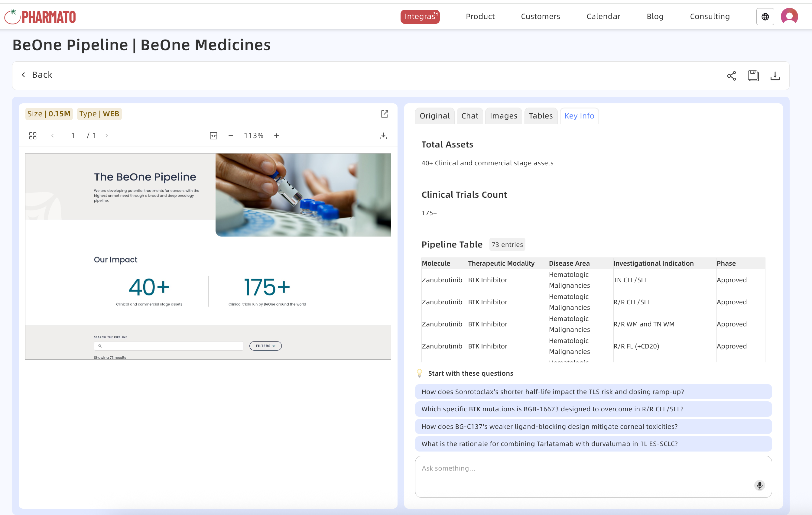Download the report from top bar
This screenshot has width=812, height=515.
point(775,76)
